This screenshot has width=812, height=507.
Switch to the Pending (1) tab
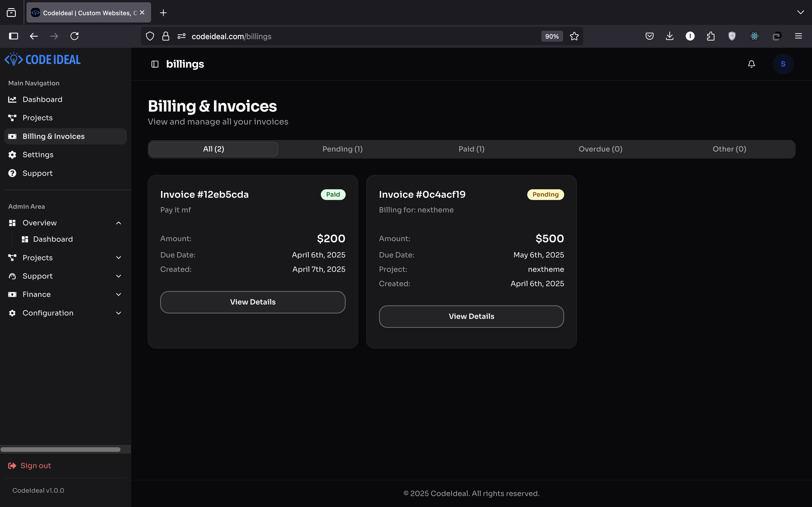pos(342,149)
